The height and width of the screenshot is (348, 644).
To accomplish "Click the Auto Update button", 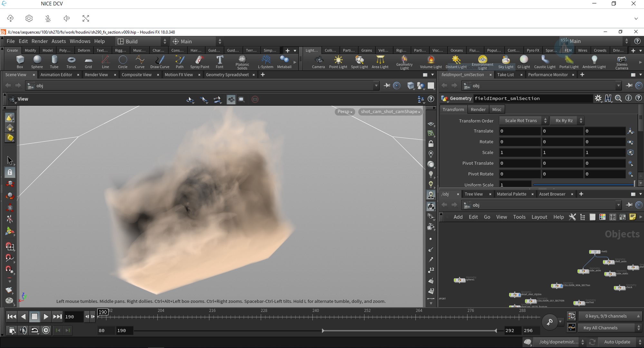I will click(x=617, y=342).
